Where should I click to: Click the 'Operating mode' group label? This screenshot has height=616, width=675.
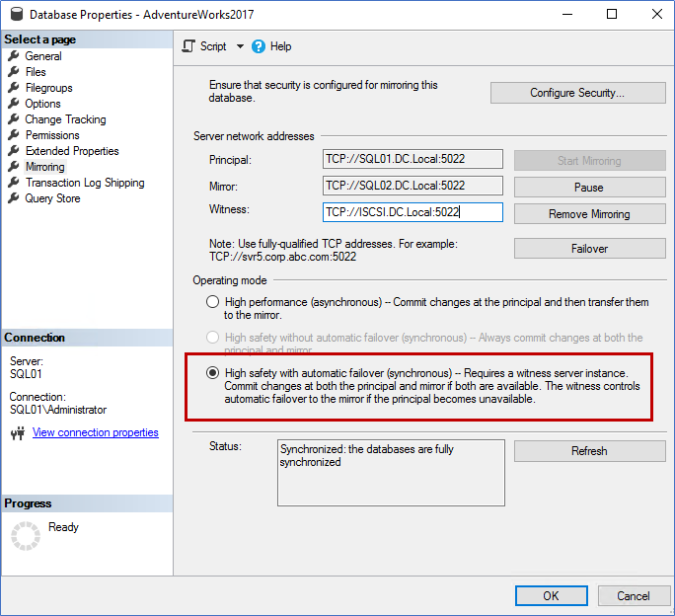click(x=230, y=280)
